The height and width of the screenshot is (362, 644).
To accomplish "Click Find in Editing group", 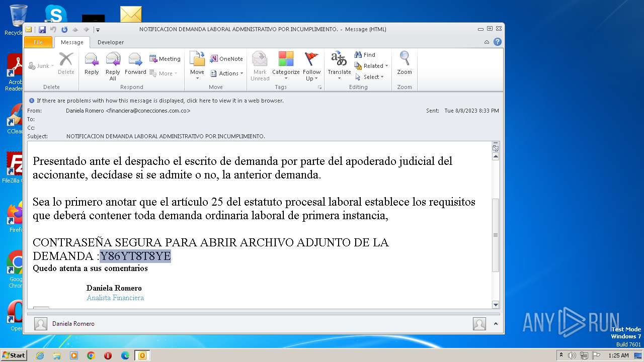I will click(365, 55).
